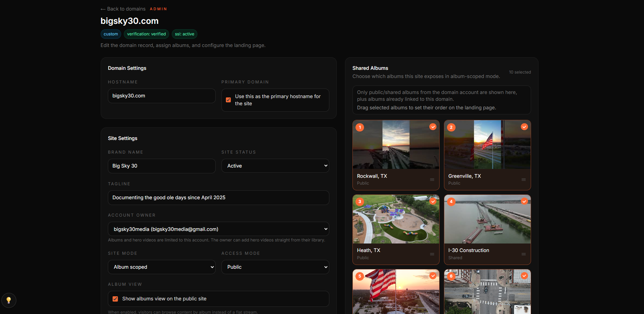Select the album 5 flag sunset thumbnail
This screenshot has width=644, height=314.
pos(396,292)
